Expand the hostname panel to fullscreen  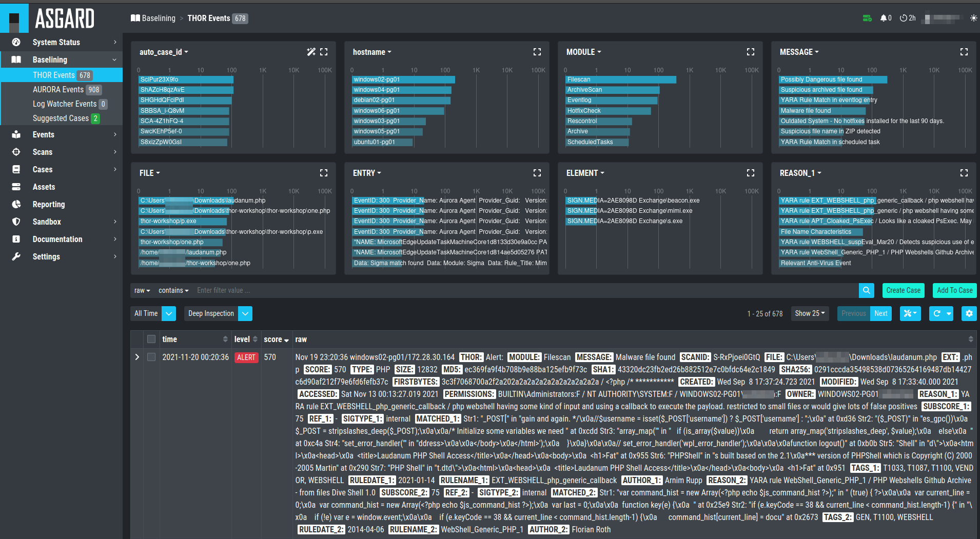(537, 52)
